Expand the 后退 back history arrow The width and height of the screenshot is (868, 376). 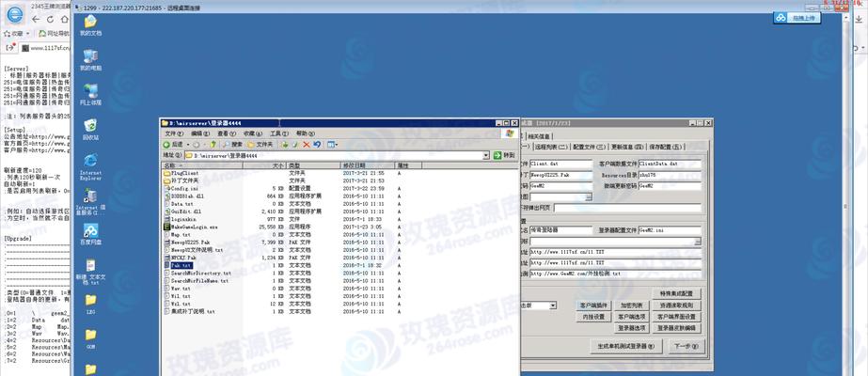point(188,144)
